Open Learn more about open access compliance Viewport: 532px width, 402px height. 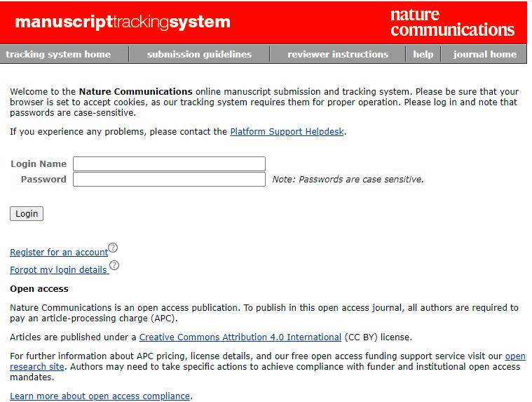[100, 396]
